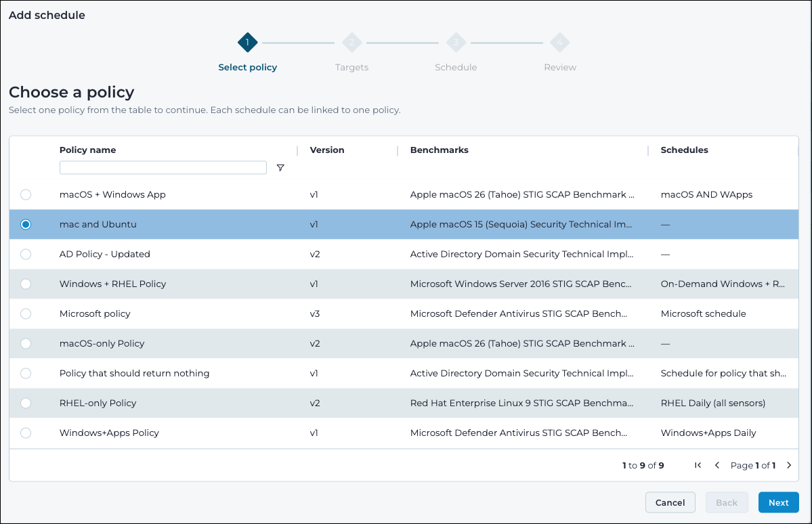Click the Cancel button
The height and width of the screenshot is (524, 812).
(670, 502)
